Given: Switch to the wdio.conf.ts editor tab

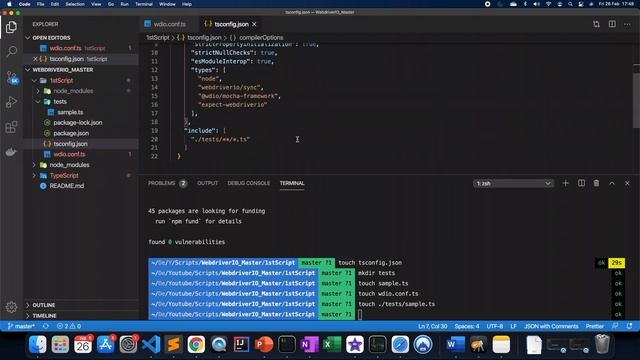Looking at the screenshot, I should [x=169, y=24].
